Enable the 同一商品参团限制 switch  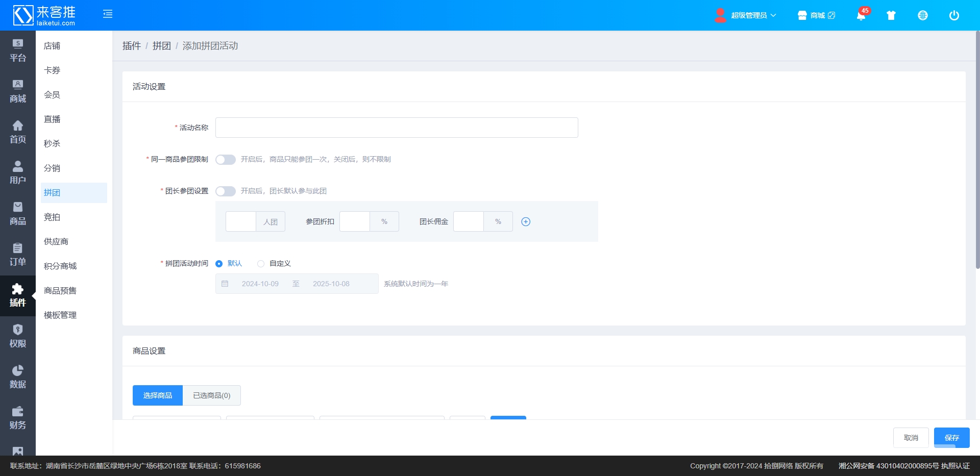[225, 160]
